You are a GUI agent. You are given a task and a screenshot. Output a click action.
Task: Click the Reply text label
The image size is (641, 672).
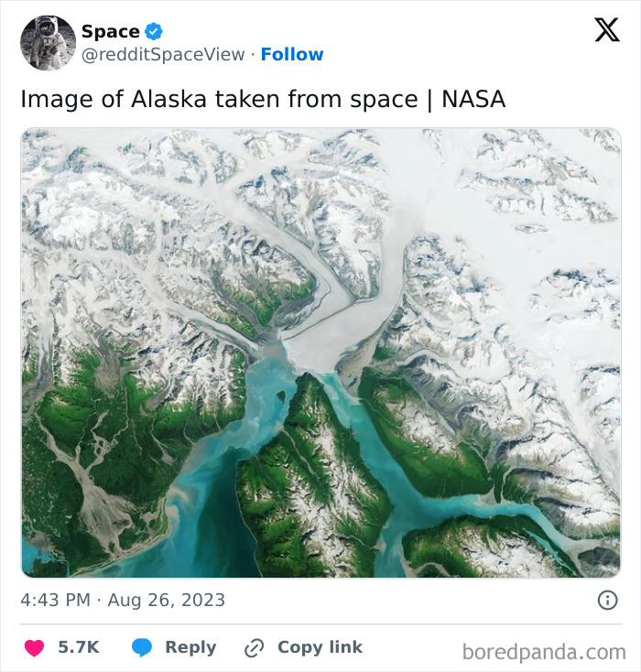pyautogui.click(x=190, y=647)
